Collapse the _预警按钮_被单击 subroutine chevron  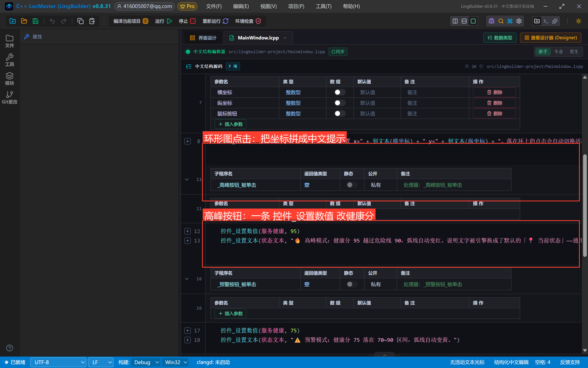(187, 279)
